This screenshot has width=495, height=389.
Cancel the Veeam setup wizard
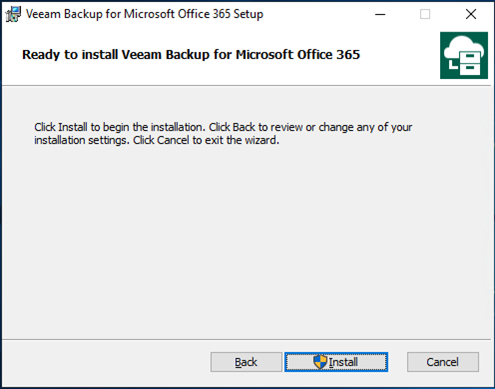click(x=443, y=362)
